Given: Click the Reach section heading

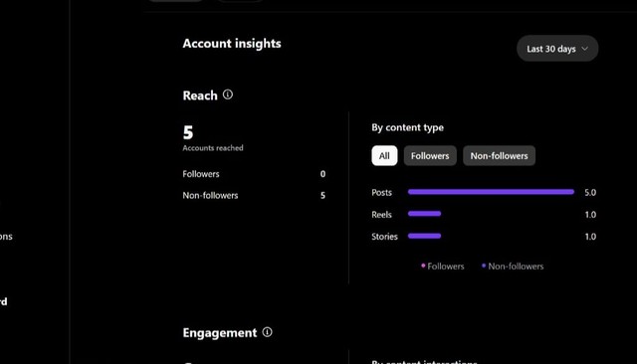Looking at the screenshot, I should 200,95.
